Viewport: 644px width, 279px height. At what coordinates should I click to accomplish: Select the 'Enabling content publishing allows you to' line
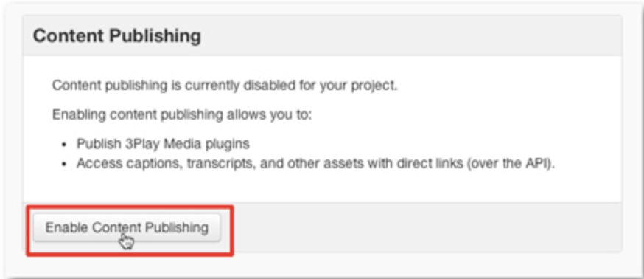(182, 114)
